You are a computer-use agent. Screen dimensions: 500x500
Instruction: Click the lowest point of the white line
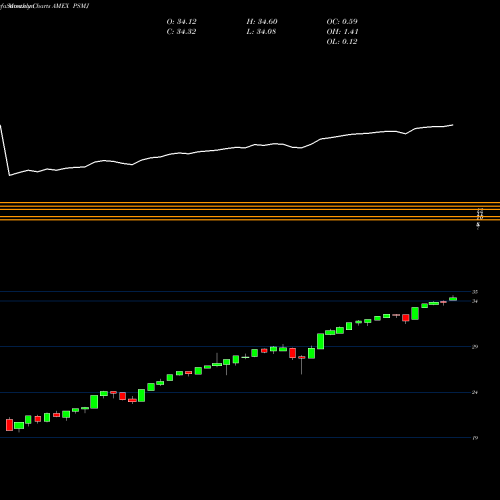tap(9, 175)
